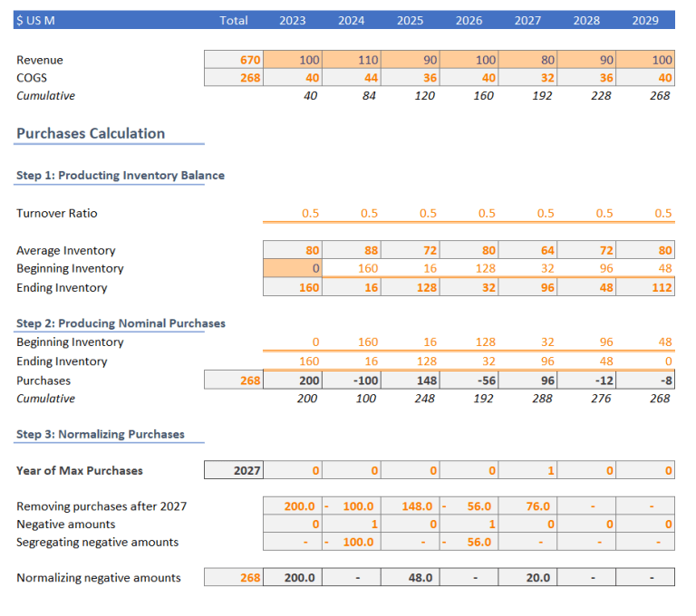The image size is (696, 616).
Task: Select the Average Inventory 2024 cell showing 88
Action: pyautogui.click(x=352, y=250)
